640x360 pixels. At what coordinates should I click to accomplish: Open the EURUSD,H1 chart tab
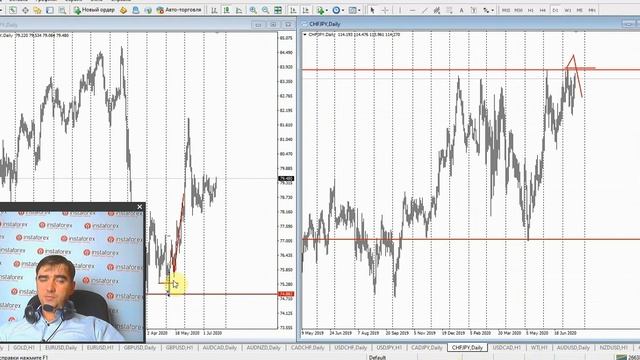pyautogui.click(x=100, y=348)
